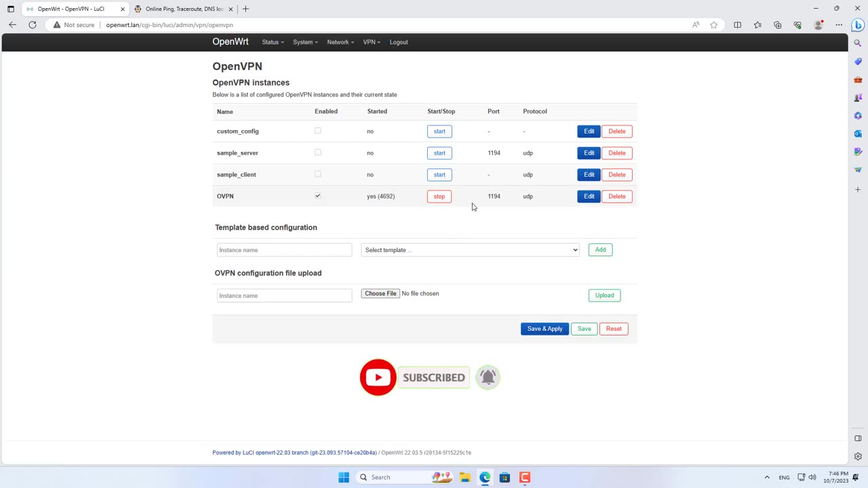Open File Explorer from taskbar
The width and height of the screenshot is (868, 488).
[x=465, y=477]
